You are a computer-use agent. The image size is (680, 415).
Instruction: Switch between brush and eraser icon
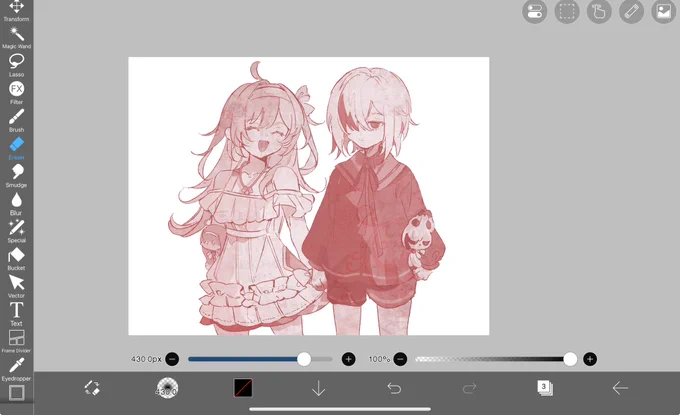[92, 388]
